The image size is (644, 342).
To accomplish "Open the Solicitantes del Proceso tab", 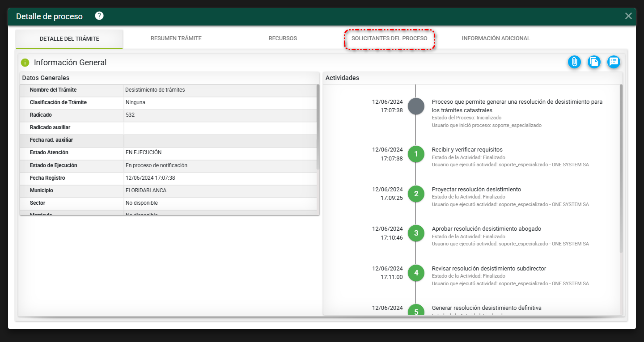I will (389, 38).
